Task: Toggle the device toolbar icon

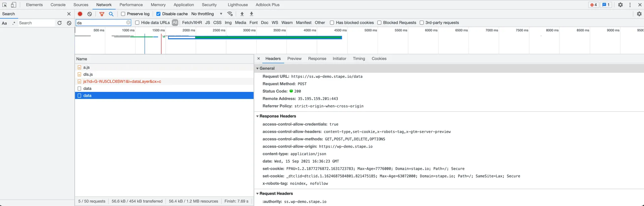Action: click(x=13, y=5)
